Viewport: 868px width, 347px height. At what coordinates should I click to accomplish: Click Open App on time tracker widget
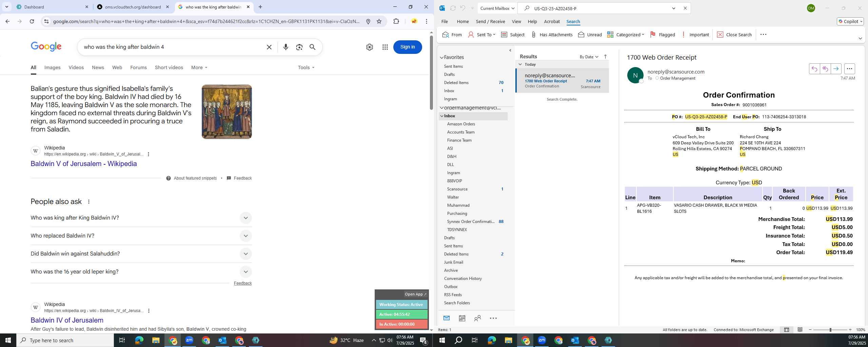pos(415,294)
